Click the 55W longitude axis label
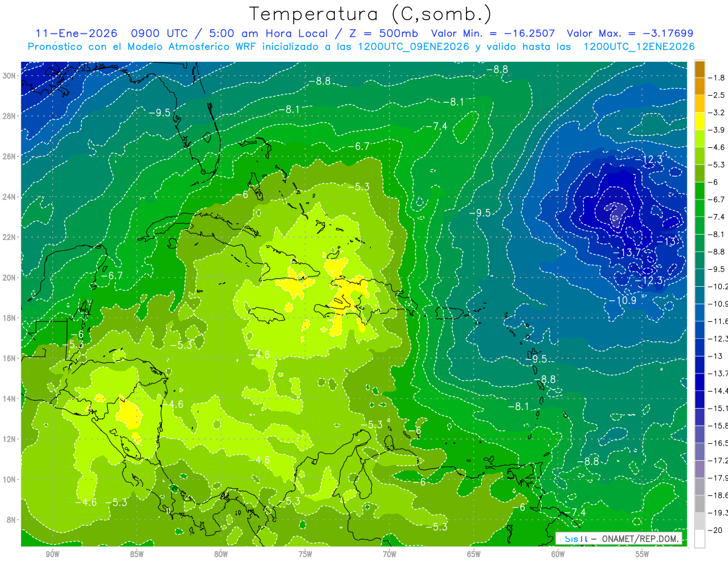 point(642,554)
